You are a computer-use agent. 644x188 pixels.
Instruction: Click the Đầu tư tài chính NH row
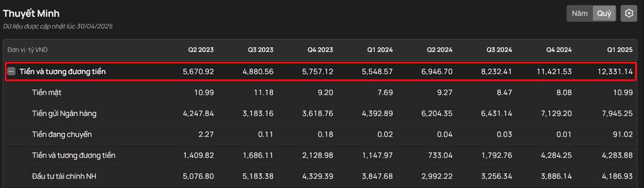[64, 176]
